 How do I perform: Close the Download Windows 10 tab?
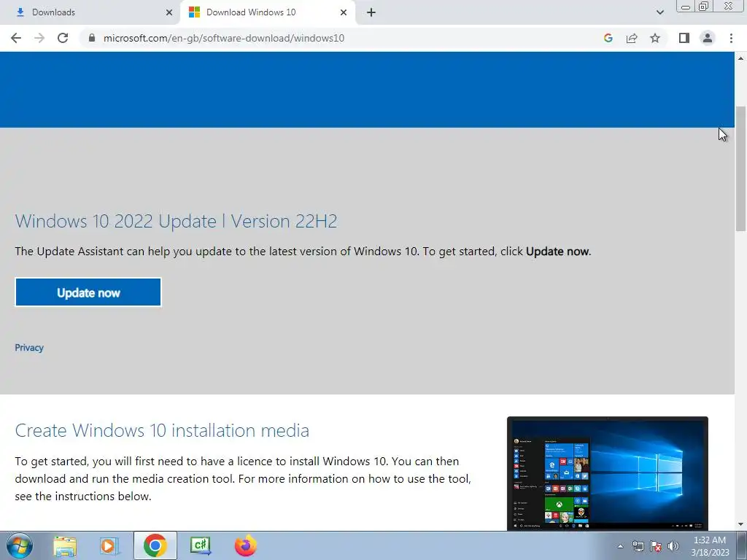click(x=344, y=12)
